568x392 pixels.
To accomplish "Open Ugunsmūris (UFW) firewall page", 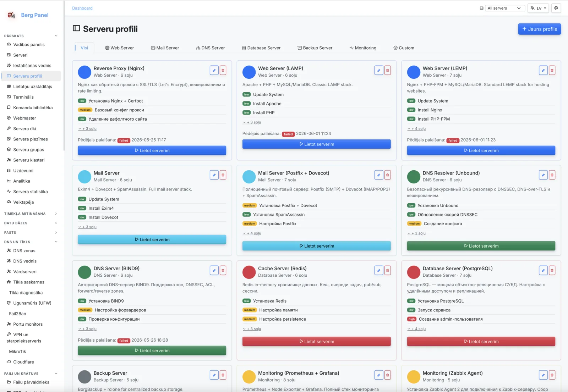I will (32, 303).
